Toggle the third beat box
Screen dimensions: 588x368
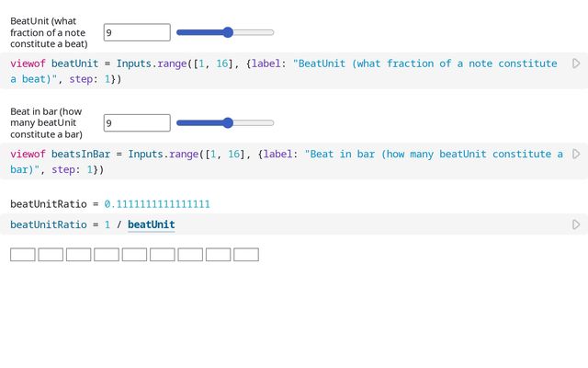79,255
